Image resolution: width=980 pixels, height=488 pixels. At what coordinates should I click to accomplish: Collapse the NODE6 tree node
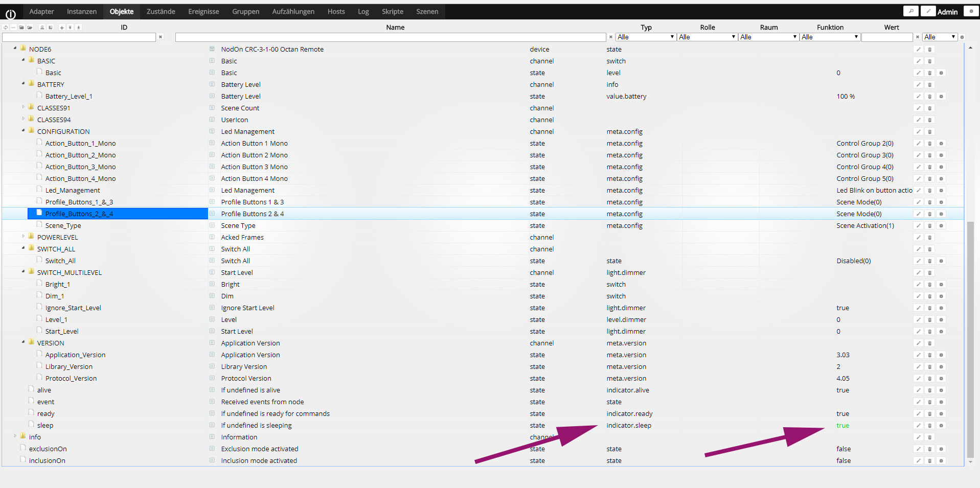pyautogui.click(x=15, y=49)
